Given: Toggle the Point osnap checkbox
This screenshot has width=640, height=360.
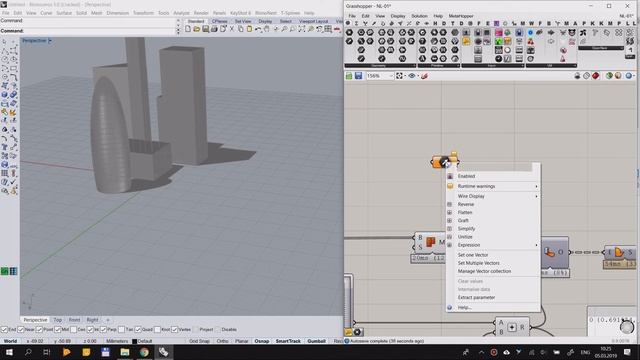Looking at the screenshot, I should click(x=39, y=330).
